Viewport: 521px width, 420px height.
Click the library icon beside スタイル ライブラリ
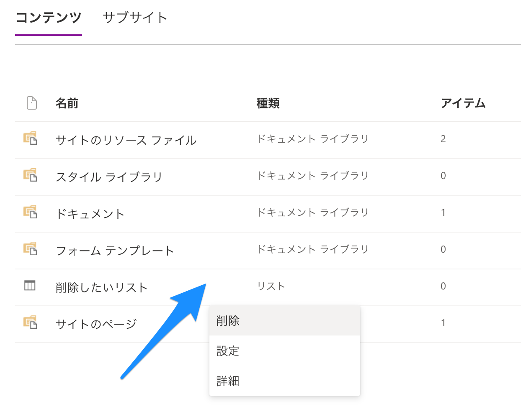(x=30, y=175)
